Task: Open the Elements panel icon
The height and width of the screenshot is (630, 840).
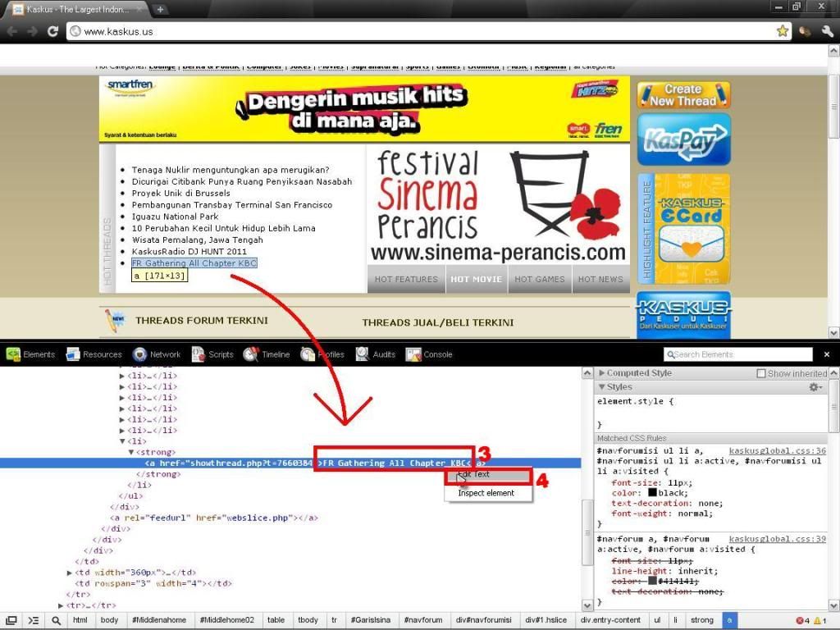Action: [x=13, y=354]
